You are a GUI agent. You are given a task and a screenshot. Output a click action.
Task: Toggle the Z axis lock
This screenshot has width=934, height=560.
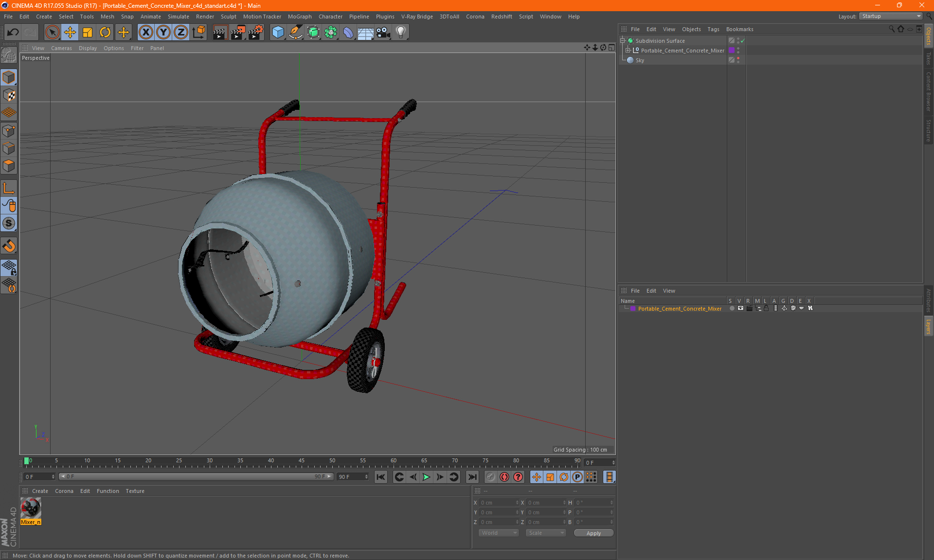pos(181,32)
